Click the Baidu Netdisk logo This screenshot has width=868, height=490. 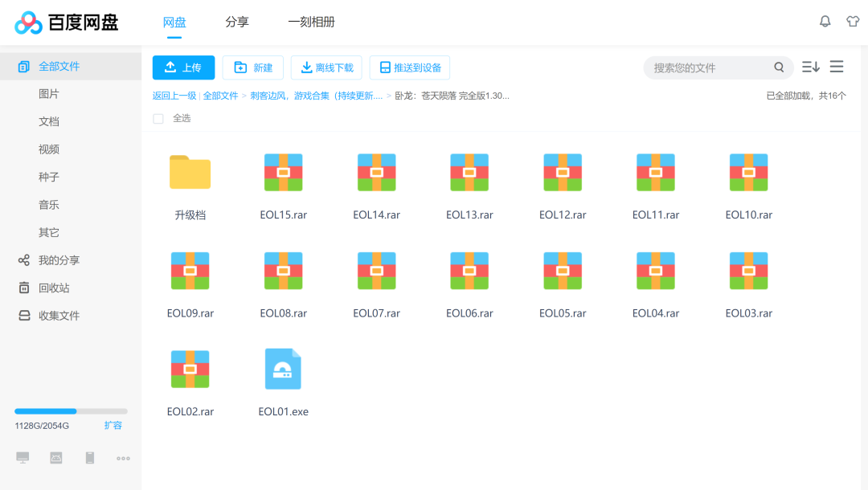click(67, 22)
